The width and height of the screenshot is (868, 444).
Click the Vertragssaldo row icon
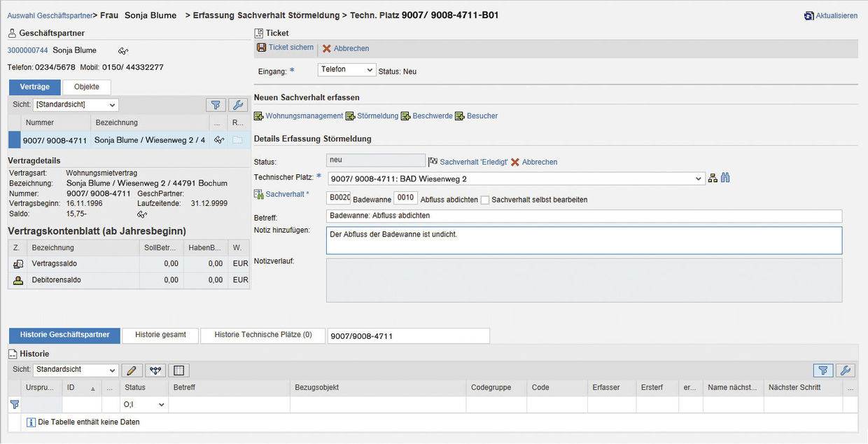click(x=18, y=264)
